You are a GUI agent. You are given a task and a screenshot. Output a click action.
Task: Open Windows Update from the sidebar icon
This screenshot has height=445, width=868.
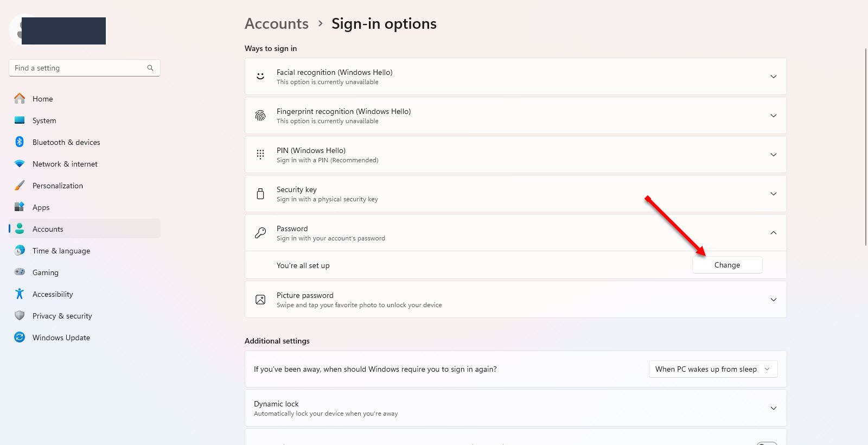coord(19,337)
